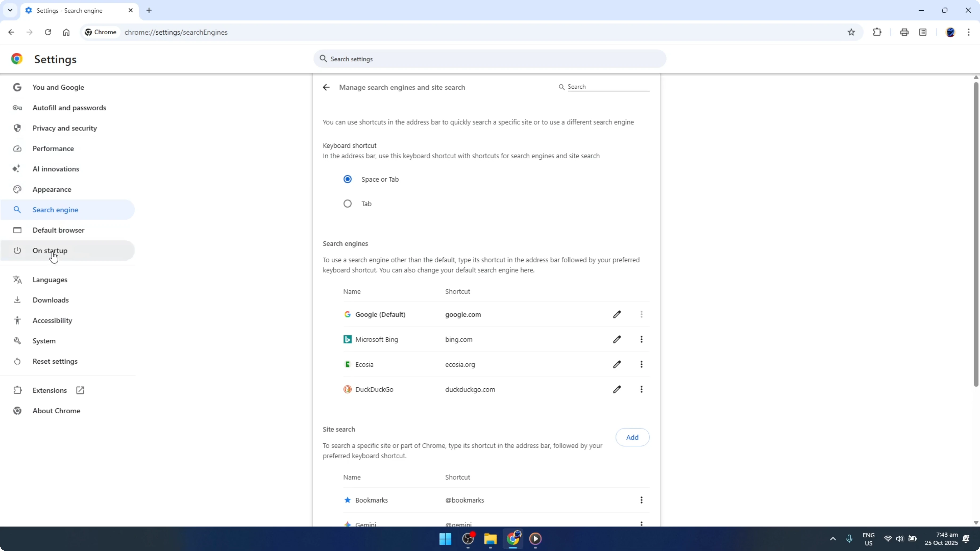
Task: Open the media player taskbar icon
Action: pyautogui.click(x=535, y=539)
